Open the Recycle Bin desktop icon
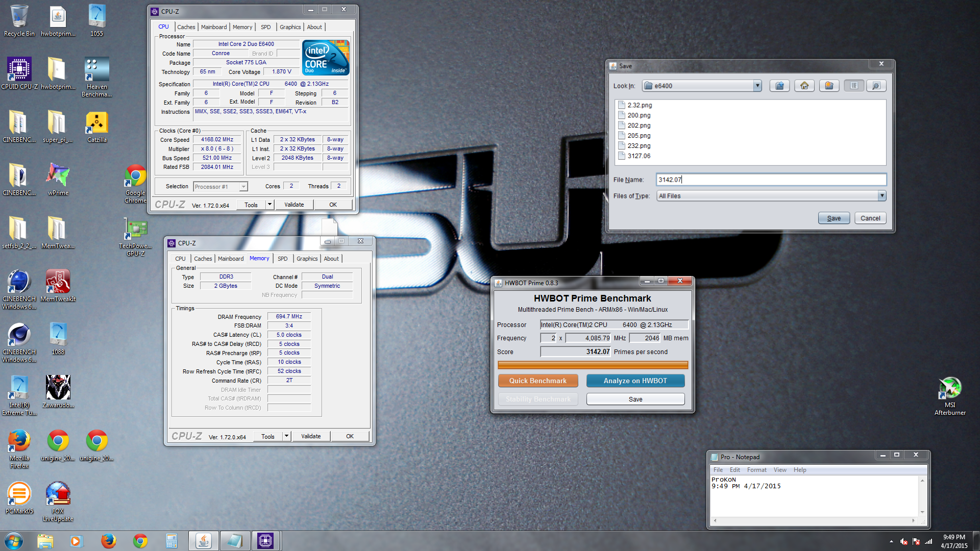 [19, 20]
